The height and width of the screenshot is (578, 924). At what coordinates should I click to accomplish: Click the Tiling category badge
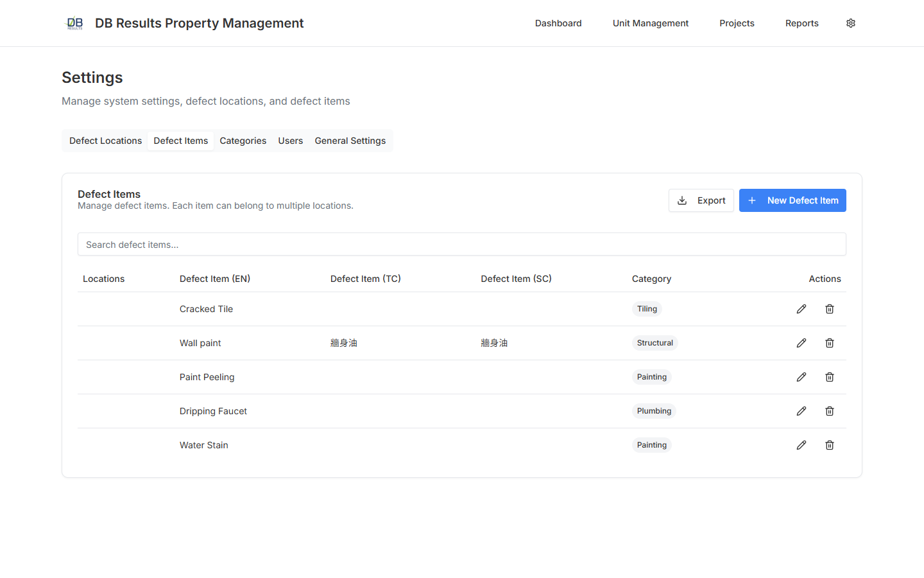click(x=647, y=309)
